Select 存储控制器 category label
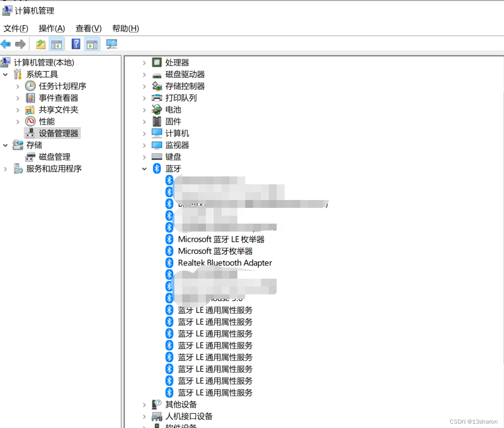 tap(185, 86)
